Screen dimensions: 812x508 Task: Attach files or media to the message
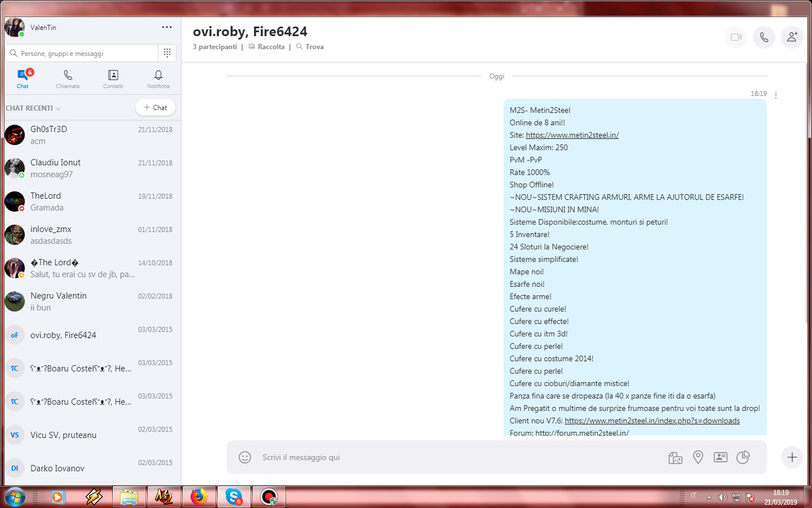pyautogui.click(x=675, y=457)
